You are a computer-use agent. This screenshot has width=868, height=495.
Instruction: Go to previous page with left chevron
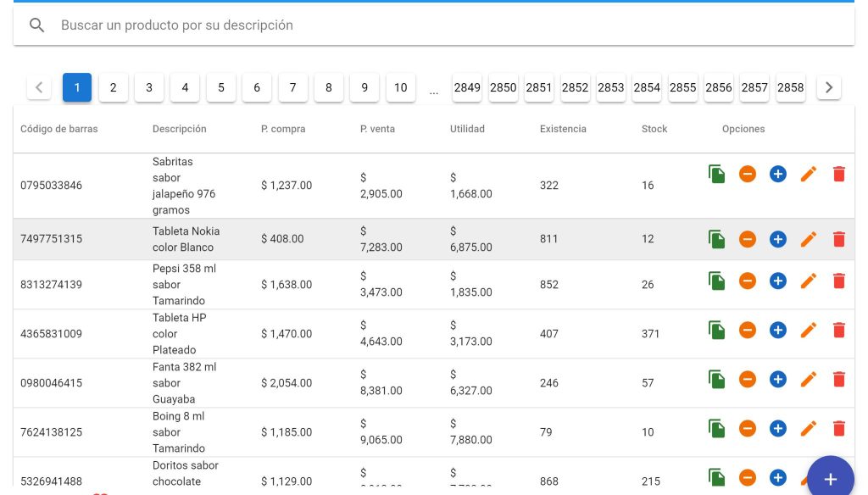(39, 87)
